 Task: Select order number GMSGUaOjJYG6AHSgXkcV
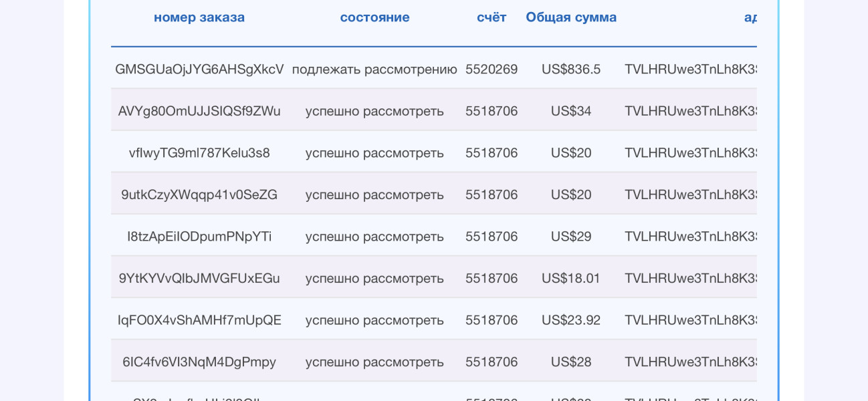pyautogui.click(x=199, y=70)
